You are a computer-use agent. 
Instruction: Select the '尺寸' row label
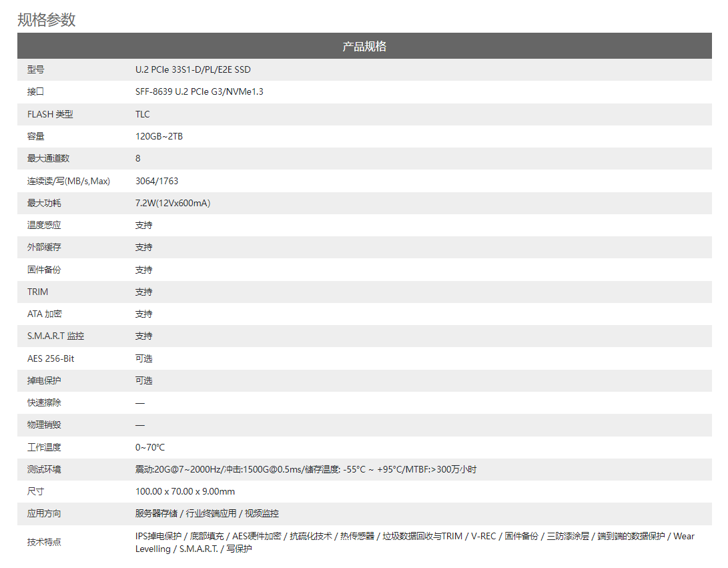point(36,491)
